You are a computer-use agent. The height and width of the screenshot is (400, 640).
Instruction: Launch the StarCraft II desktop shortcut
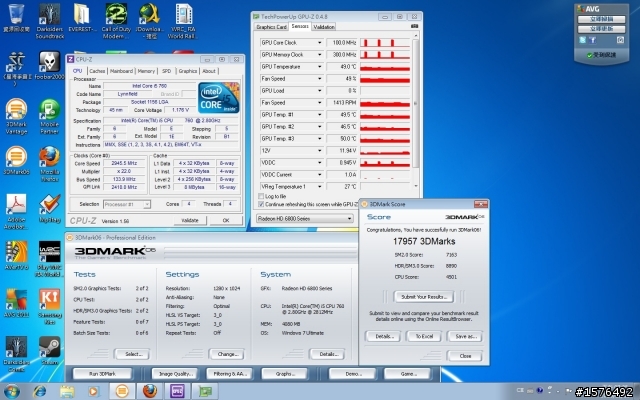[16, 69]
